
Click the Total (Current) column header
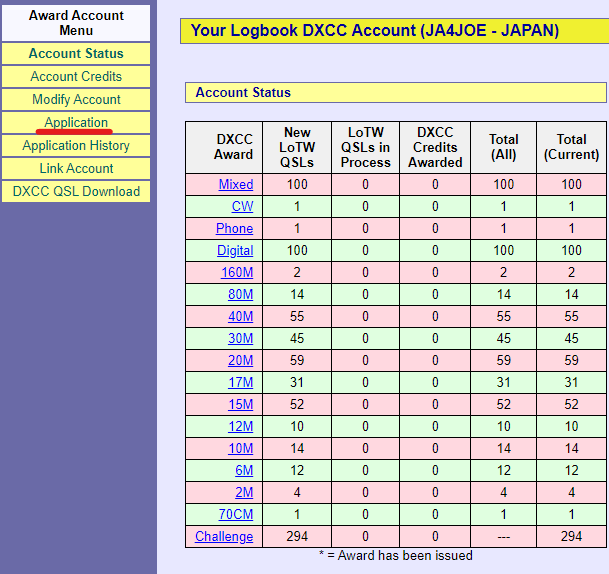(x=571, y=147)
